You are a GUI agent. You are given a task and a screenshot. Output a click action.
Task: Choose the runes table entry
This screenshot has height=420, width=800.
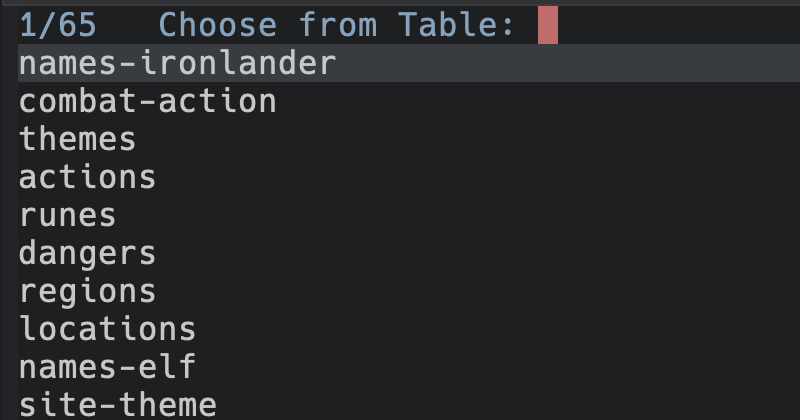pyautogui.click(x=67, y=215)
